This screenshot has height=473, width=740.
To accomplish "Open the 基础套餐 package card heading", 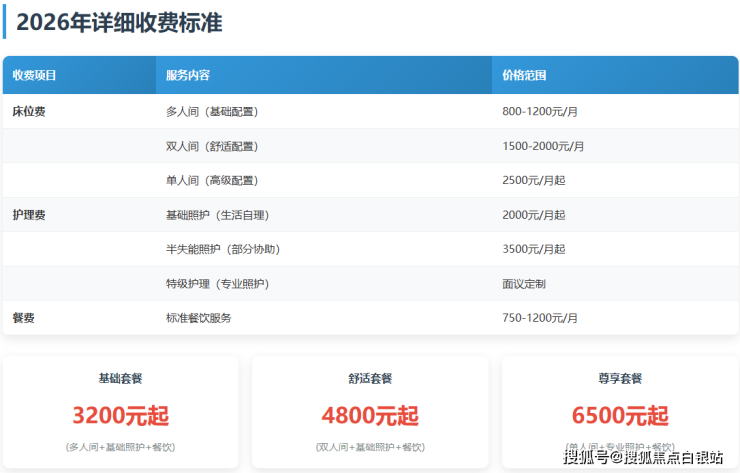I will [120, 379].
